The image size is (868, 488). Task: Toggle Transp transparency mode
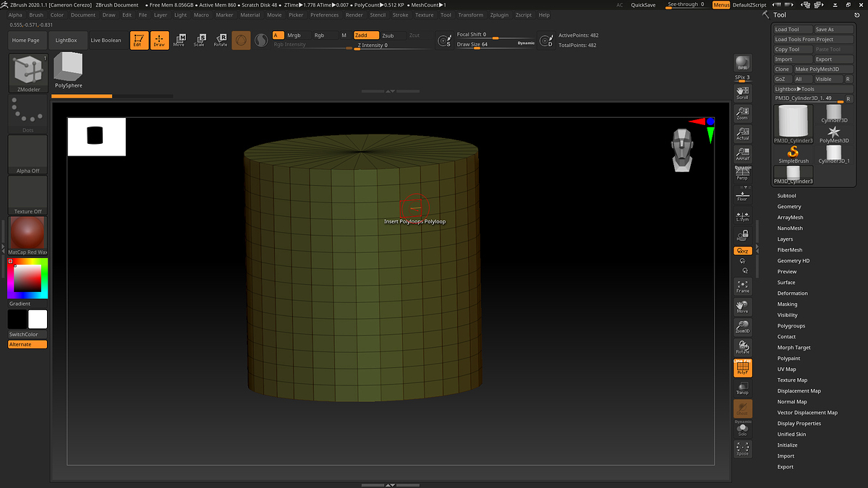(742, 388)
